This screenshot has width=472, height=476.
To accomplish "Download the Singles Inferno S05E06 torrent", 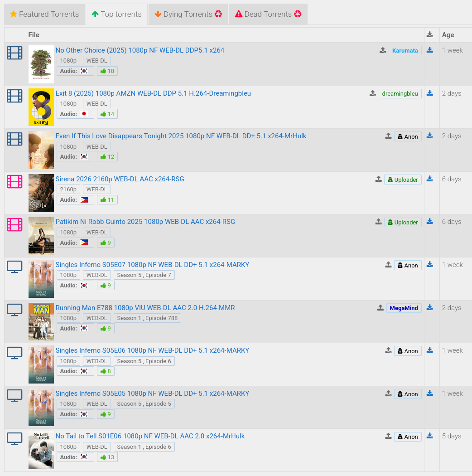I will tap(430, 350).
